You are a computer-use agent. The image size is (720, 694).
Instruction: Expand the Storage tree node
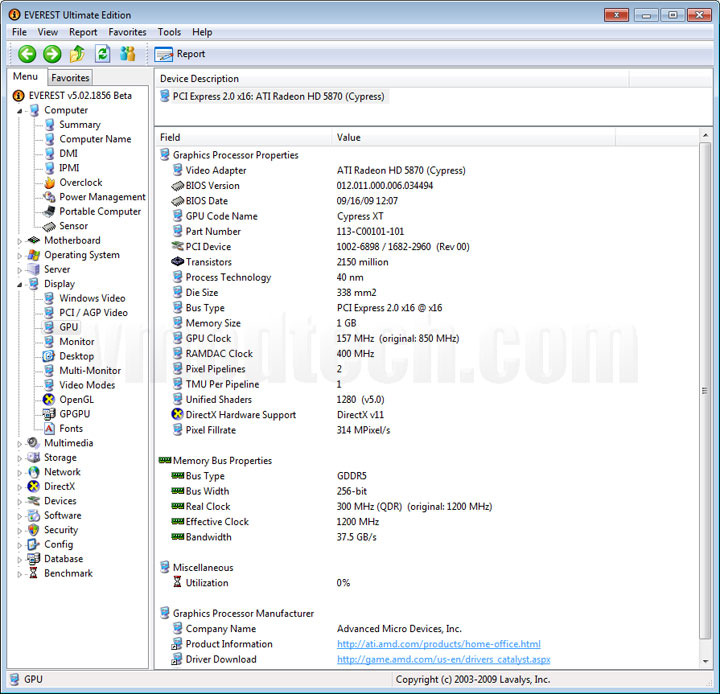19,458
